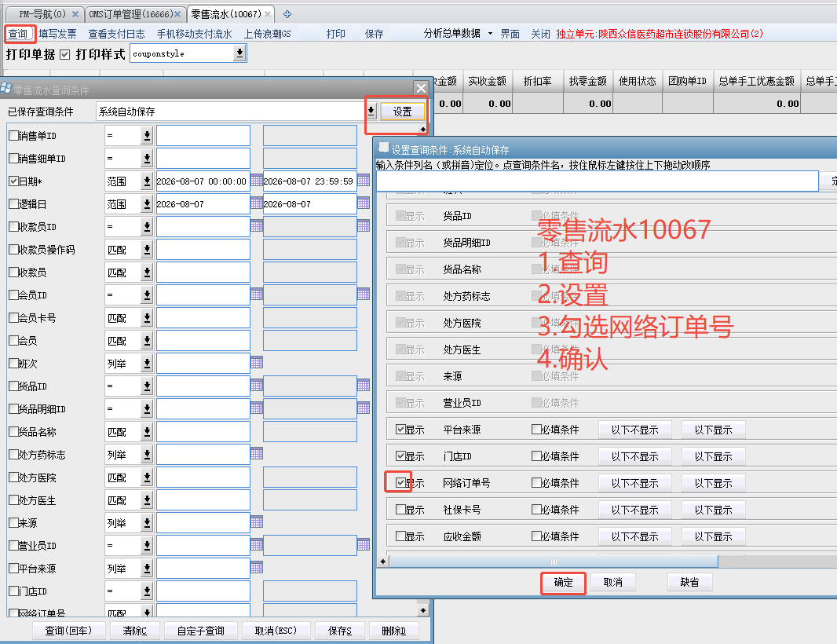Toggle 显示 checkbox for 门店ID
Viewport: 837px width, 644px height.
tap(400, 456)
